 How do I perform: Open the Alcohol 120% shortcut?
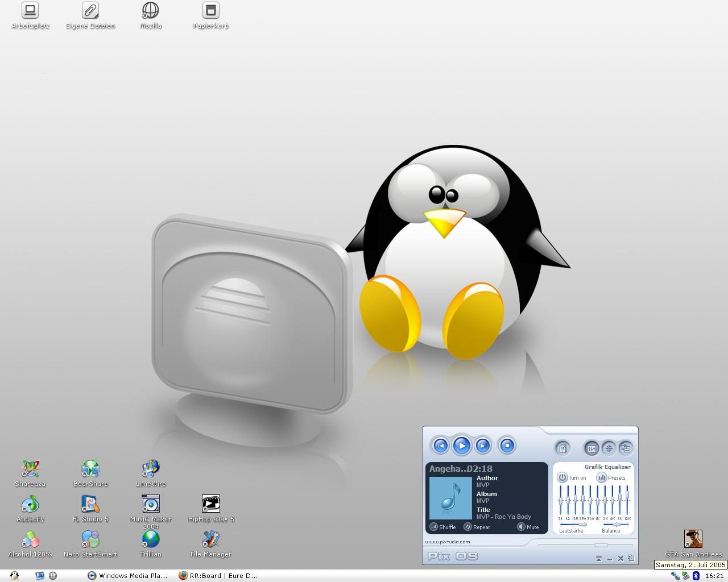pos(30,544)
